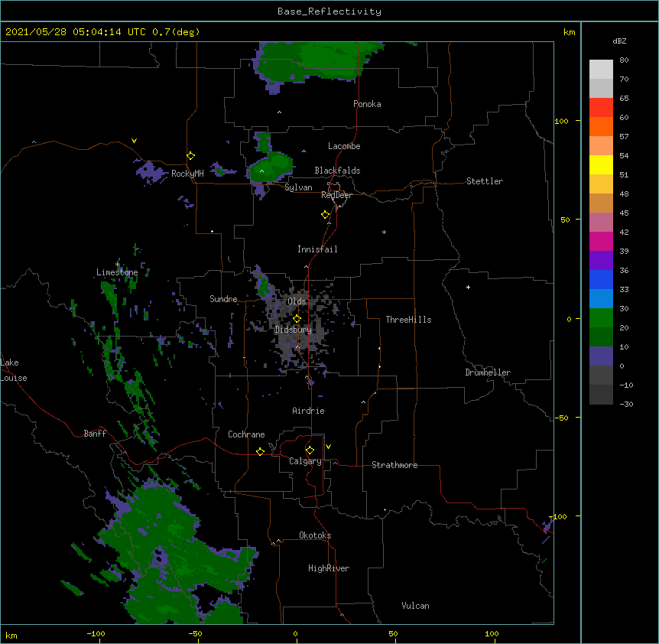Select the yellow diamond between Olds and Didsbury
The width and height of the screenshot is (659, 644).
[x=297, y=319]
